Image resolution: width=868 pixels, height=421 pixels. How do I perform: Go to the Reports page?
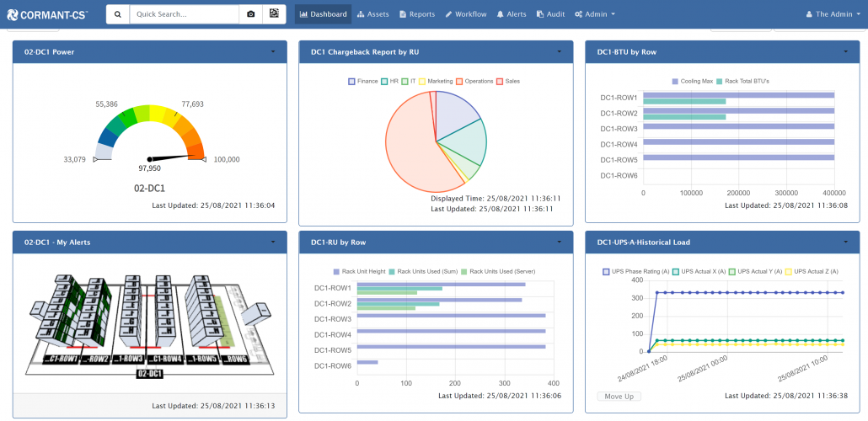point(417,14)
